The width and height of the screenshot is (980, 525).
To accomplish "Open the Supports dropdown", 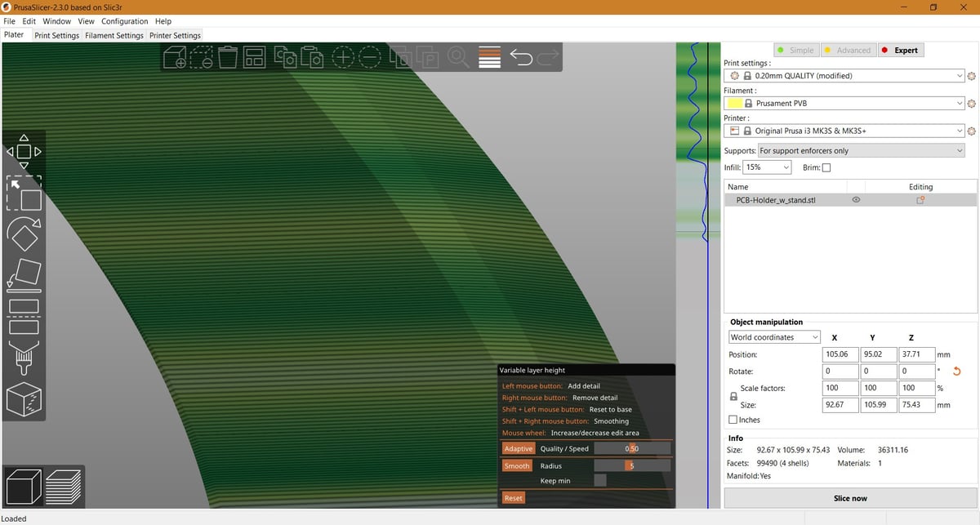I will (861, 150).
